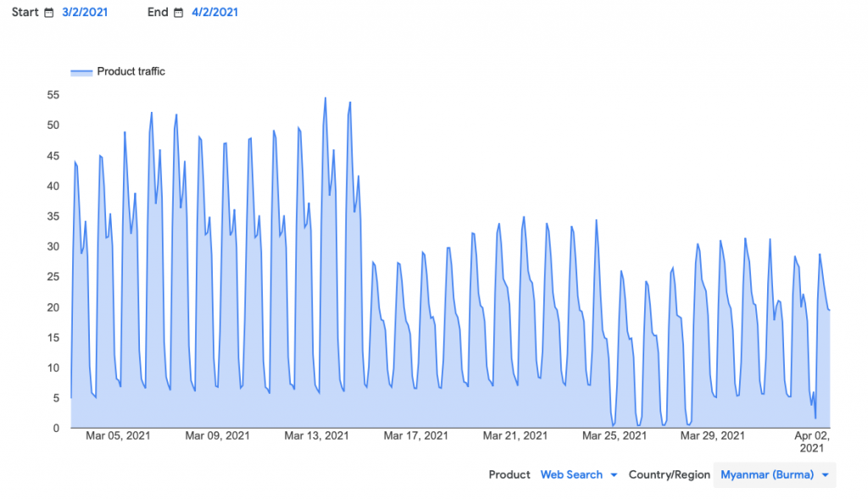This screenshot has width=868, height=499.
Task: Click the highest traffic peak near Mar 13
Action: point(325,98)
